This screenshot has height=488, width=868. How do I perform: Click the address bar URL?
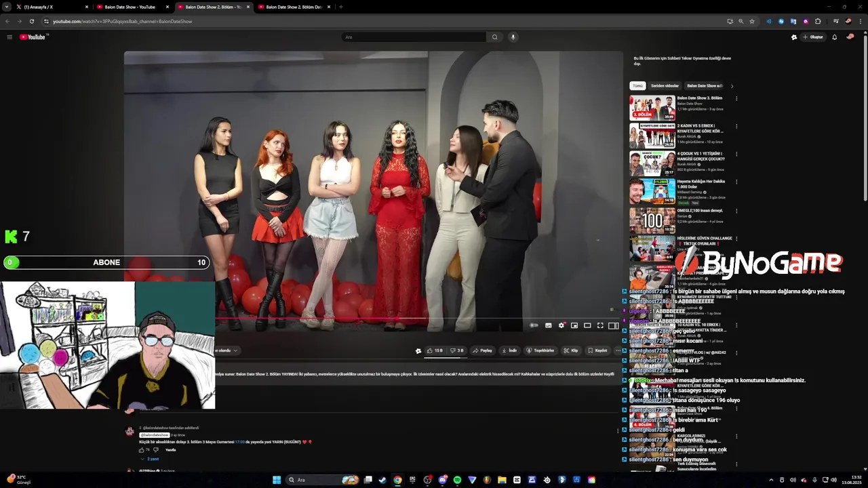[123, 21]
